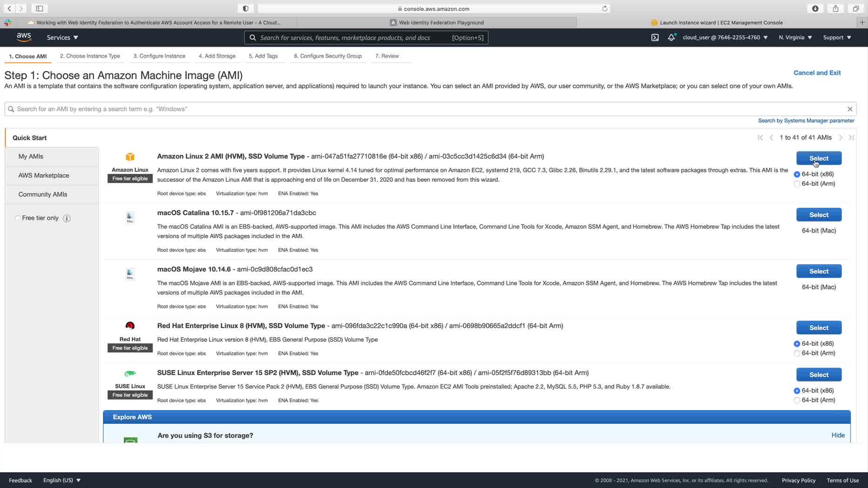The width and height of the screenshot is (868, 488).
Task: Open the CloudShell terminal icon
Action: tap(655, 38)
